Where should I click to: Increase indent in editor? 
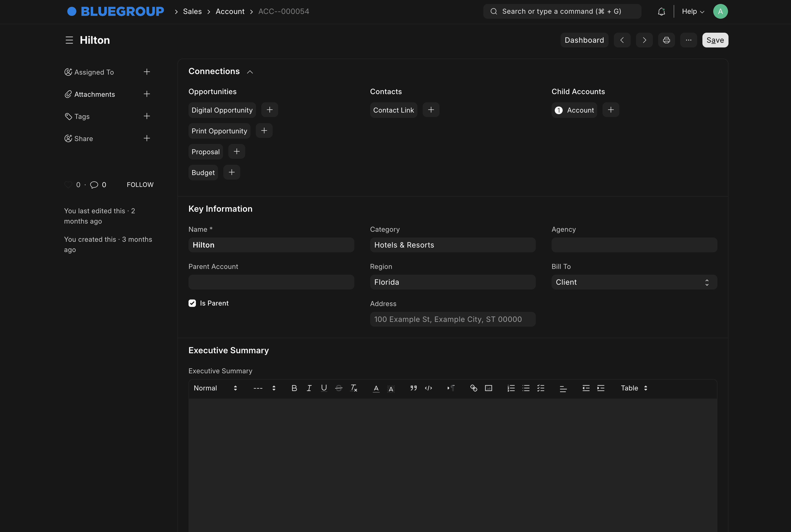tap(601, 388)
